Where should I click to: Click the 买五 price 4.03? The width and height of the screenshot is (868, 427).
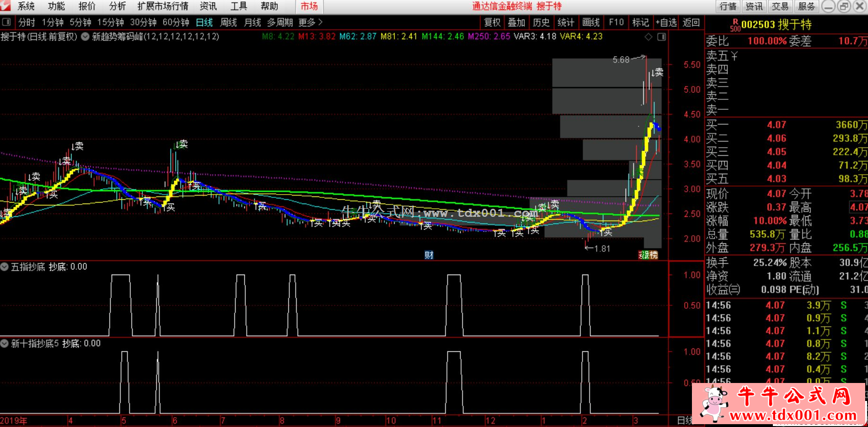(x=777, y=178)
